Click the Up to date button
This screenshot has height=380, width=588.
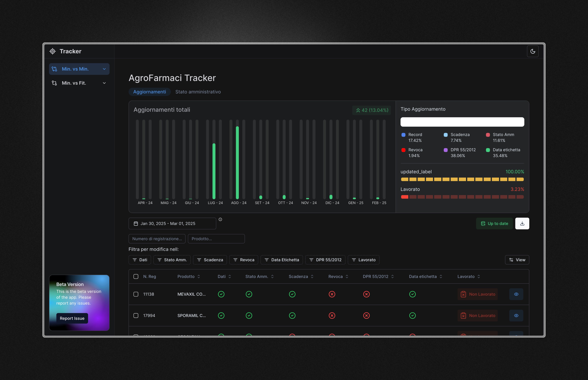point(494,224)
